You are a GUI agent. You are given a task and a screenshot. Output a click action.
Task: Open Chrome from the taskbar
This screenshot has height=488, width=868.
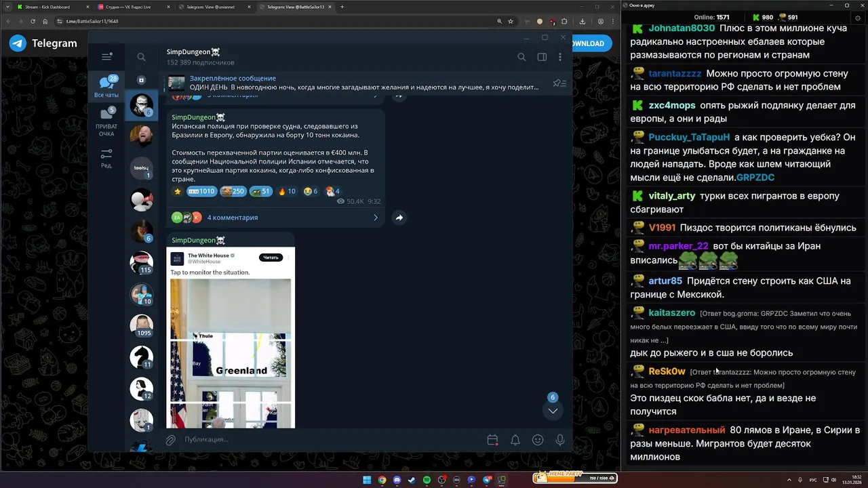(x=382, y=480)
